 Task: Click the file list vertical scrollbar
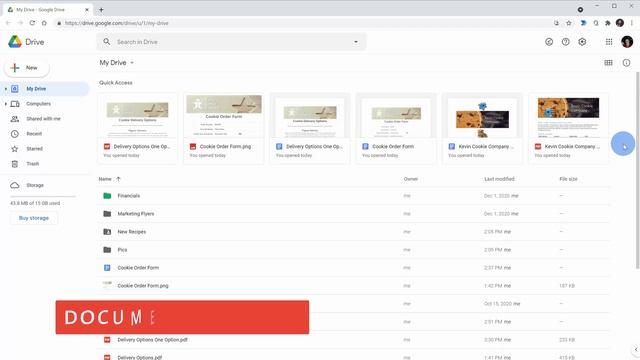(x=637, y=171)
